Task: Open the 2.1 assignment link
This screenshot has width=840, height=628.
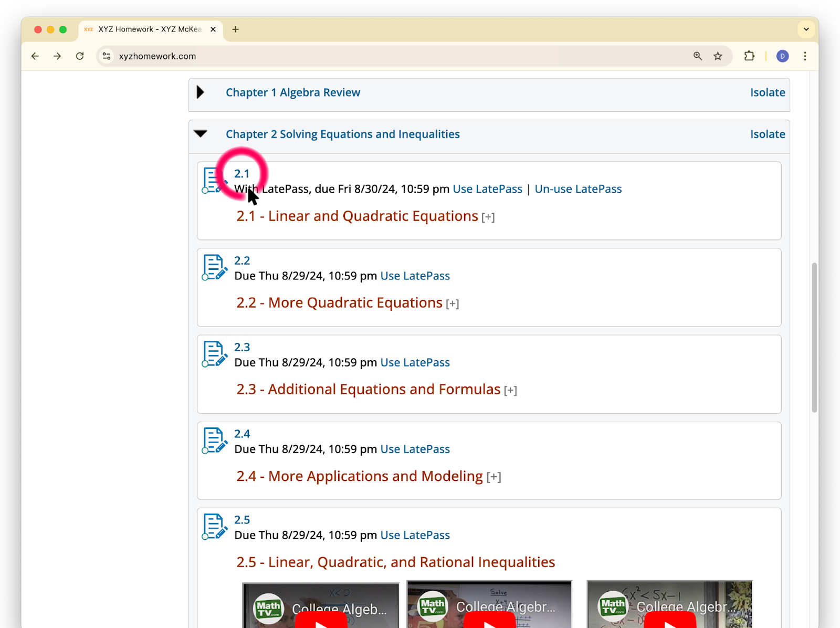Action: [x=242, y=174]
